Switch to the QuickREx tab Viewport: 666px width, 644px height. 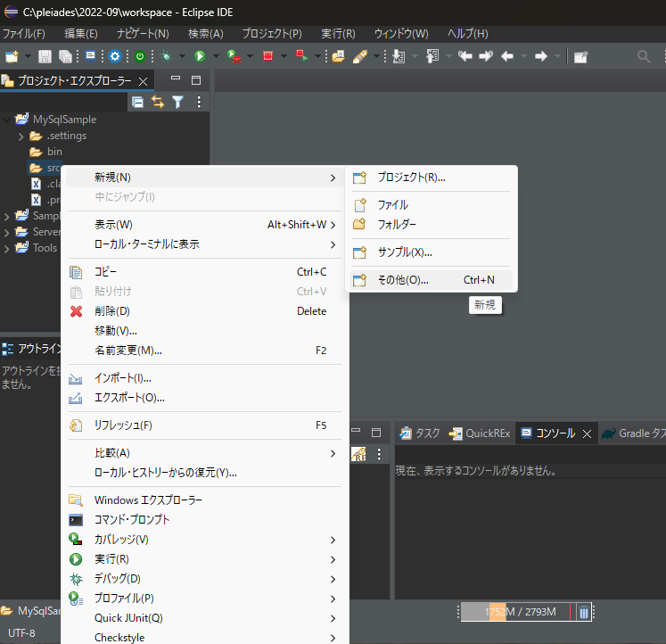480,433
